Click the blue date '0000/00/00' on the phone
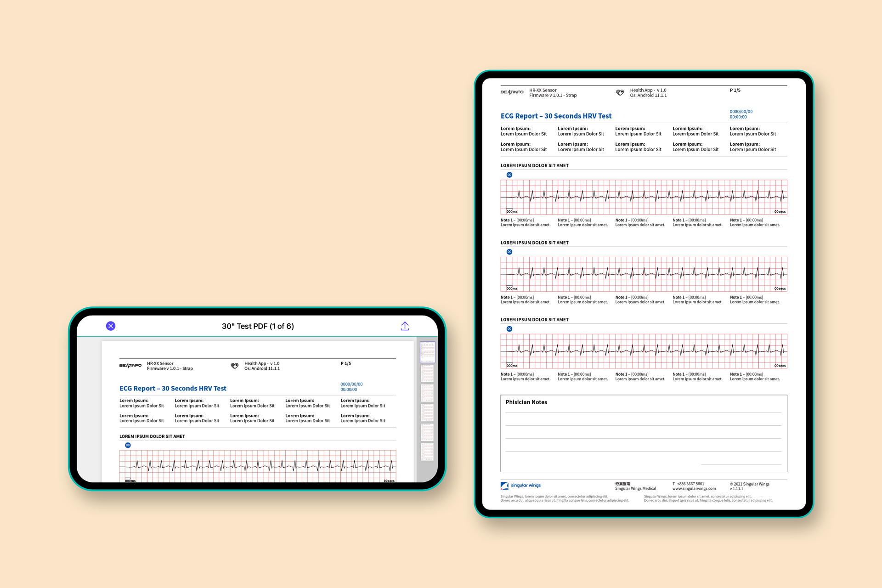 click(351, 384)
